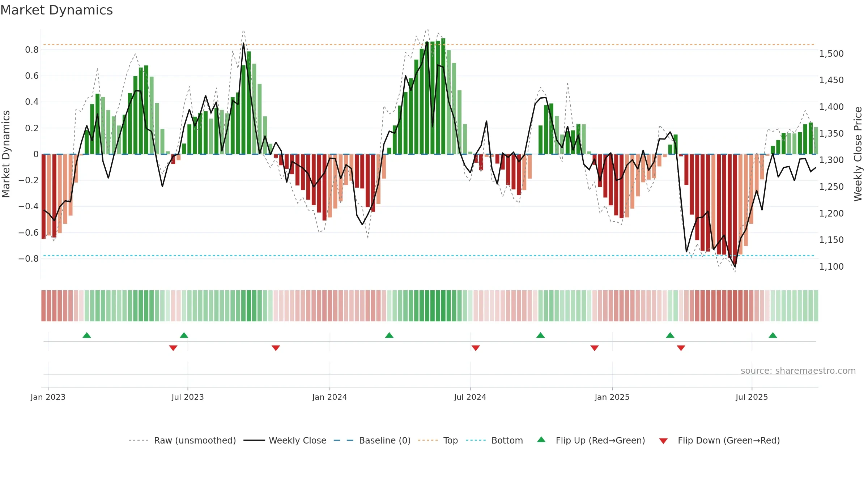Click the 1,350 price axis label

[x=831, y=134]
